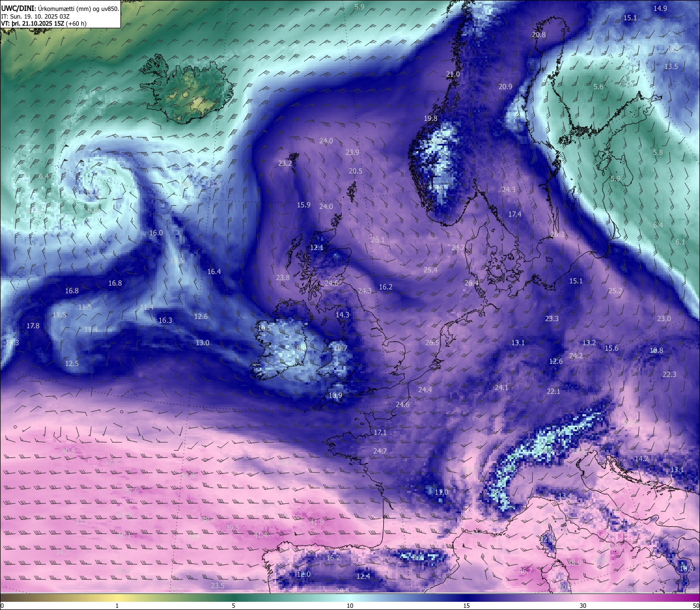Viewport: 700px width, 610px height.
Task: Click the 15.6 value label
Action: (611, 348)
